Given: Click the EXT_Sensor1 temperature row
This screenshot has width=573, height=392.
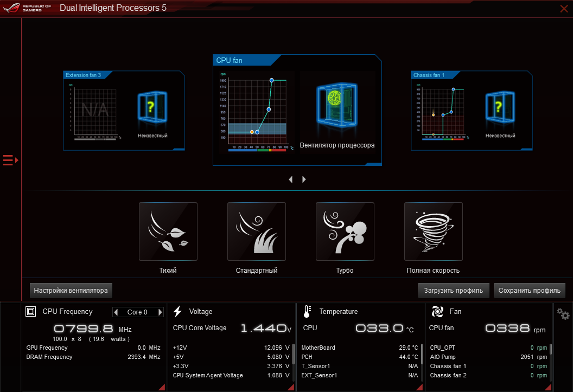Looking at the screenshot, I should click(360, 375).
